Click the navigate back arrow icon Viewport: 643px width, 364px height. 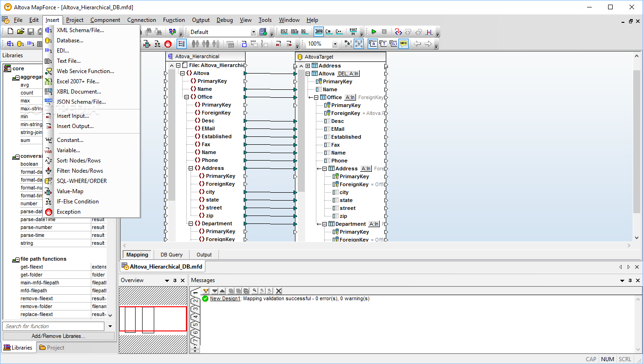(x=417, y=44)
